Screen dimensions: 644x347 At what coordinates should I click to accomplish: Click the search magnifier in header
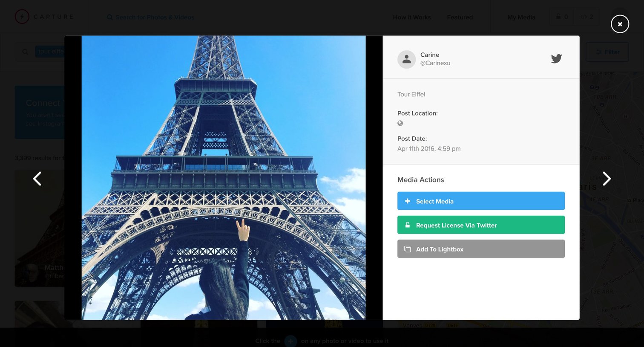(110, 17)
